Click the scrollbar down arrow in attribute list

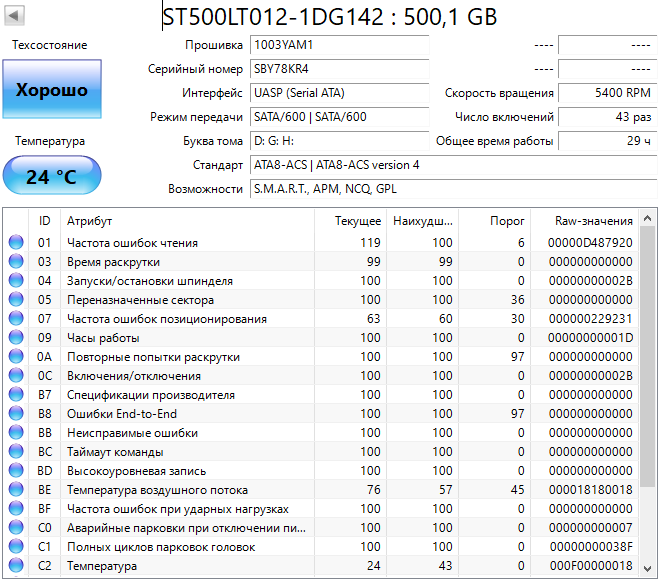pyautogui.click(x=647, y=568)
